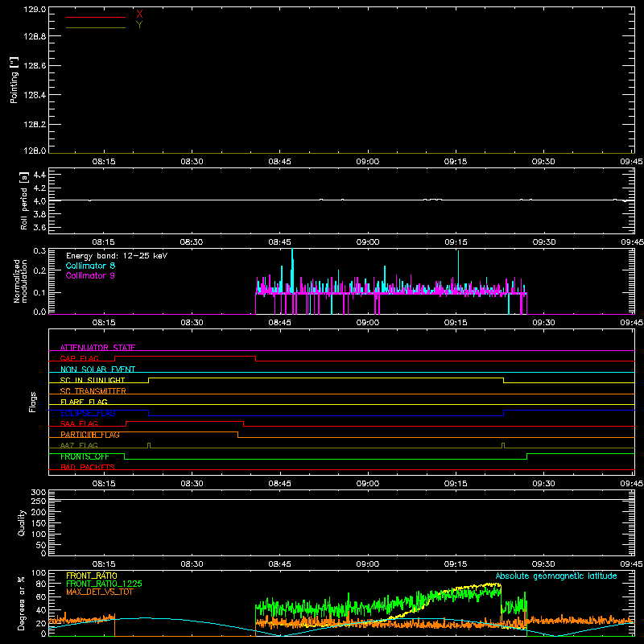Click the orange MAX_DET_VS_TOT legend text
Screen dimensions: 644x644
click(x=99, y=592)
